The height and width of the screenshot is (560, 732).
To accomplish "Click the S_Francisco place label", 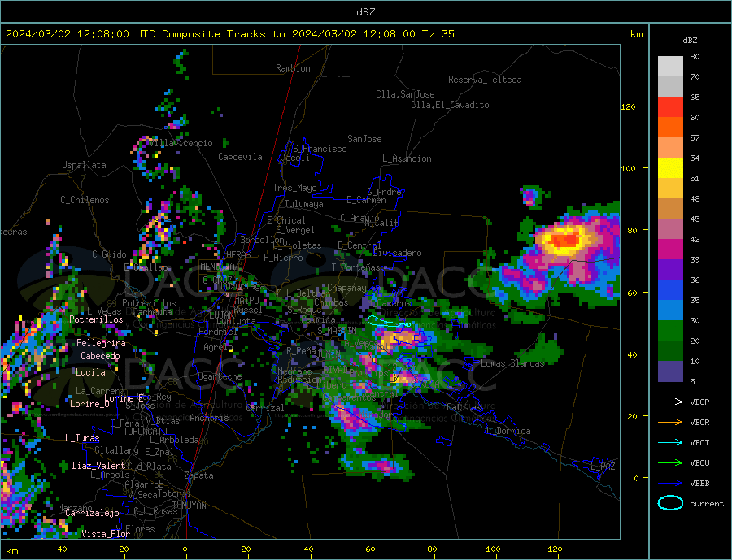I will click(320, 149).
